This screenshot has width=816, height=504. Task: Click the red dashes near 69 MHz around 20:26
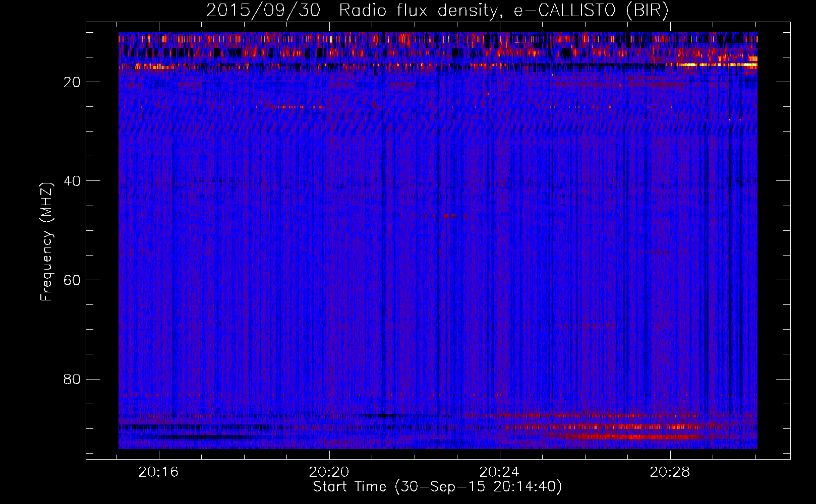coord(588,326)
